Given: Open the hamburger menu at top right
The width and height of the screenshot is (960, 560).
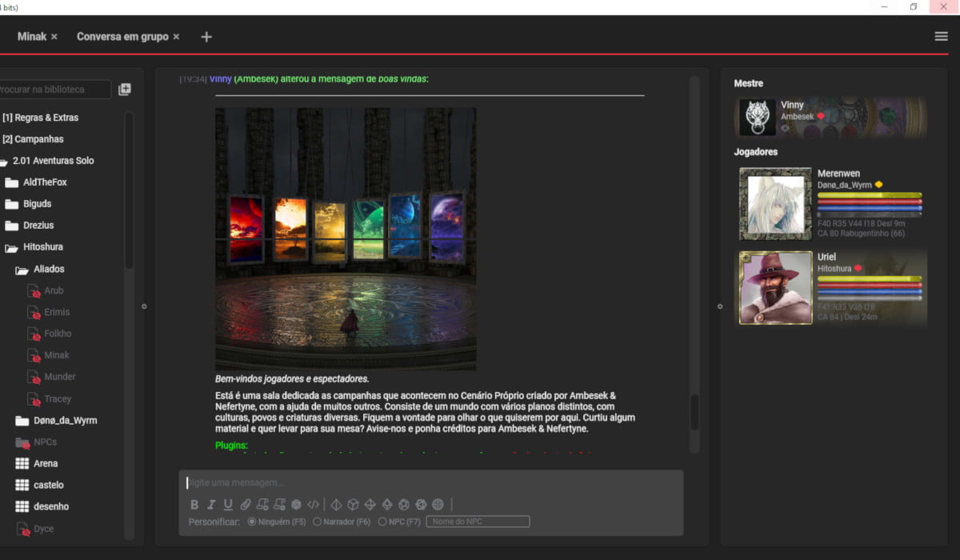Looking at the screenshot, I should (x=941, y=36).
